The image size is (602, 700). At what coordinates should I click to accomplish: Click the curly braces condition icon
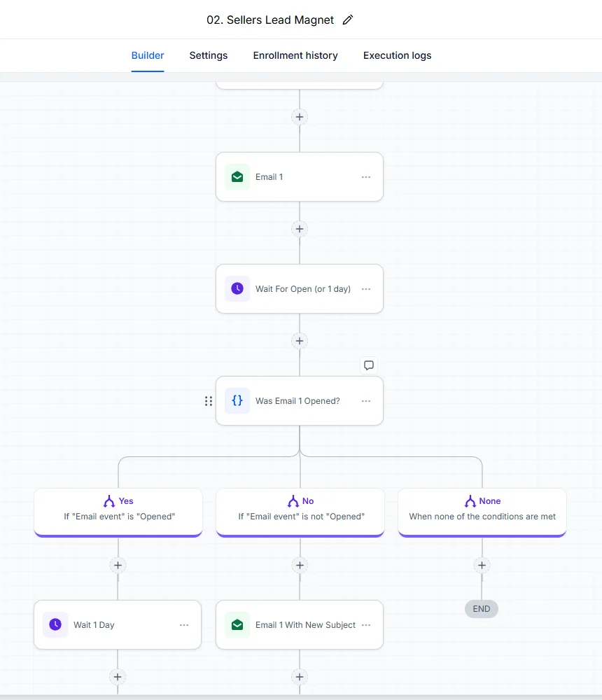237,400
